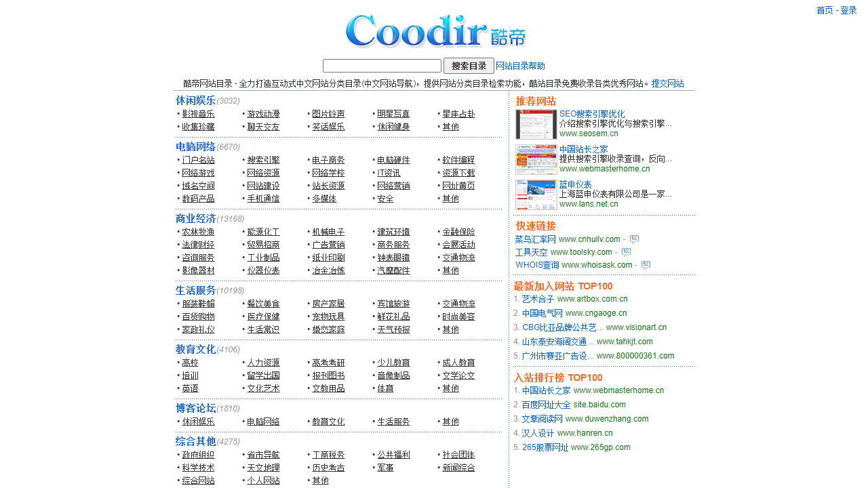Browse the 电子商务 subcategory
Image resolution: width=868 pixels, height=488 pixels.
328,160
